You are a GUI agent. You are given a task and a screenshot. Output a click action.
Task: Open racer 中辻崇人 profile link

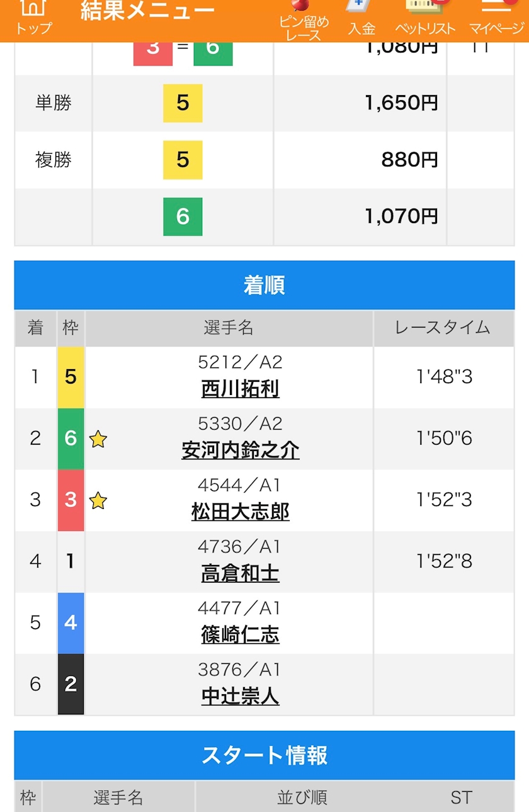click(240, 697)
